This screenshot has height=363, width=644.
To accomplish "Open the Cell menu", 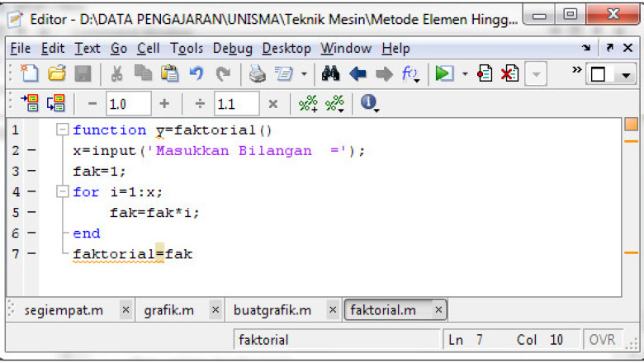I will [x=149, y=49].
